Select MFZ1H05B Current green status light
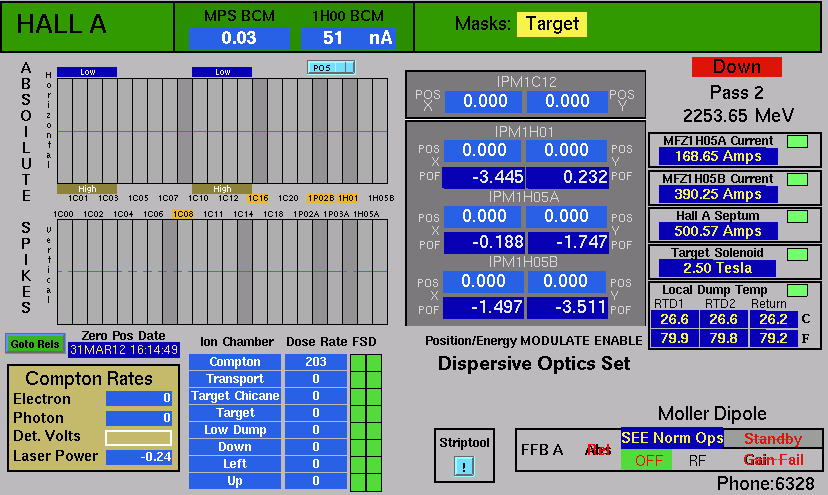The width and height of the screenshot is (828, 495). click(797, 180)
